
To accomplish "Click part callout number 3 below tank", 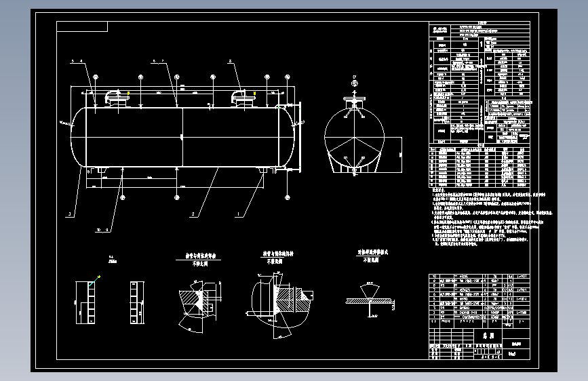I will [x=69, y=214].
